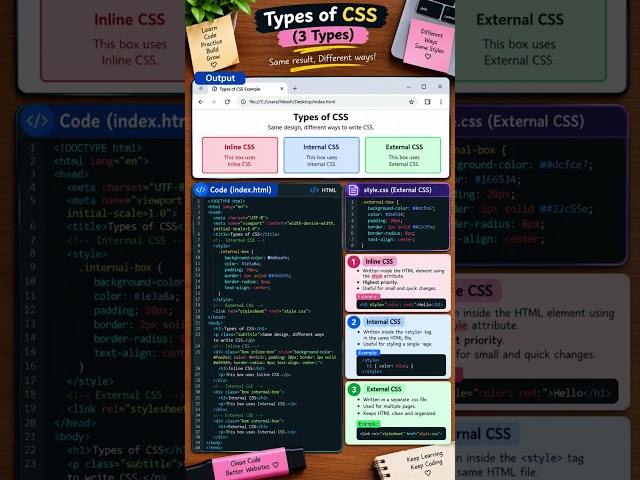Click the inline style h1 Hello example snippet
640x480 pixels.
401,304
